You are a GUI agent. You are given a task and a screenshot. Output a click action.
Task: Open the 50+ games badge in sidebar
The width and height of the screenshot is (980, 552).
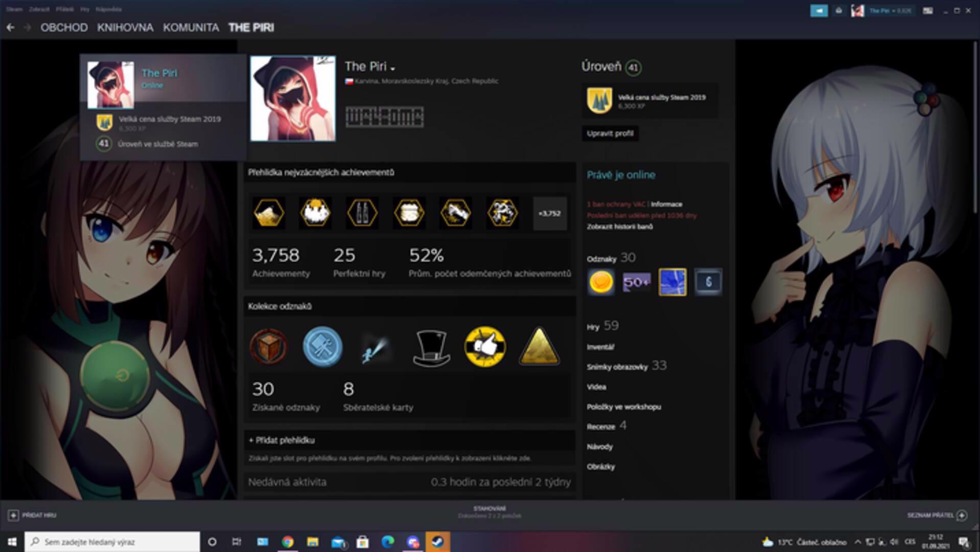click(637, 282)
